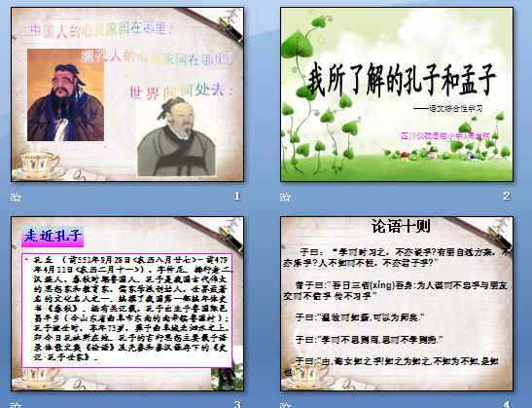532x408 pixels.
Task: Click the 语文综合性学习 subtitle on slide 2
Action: (x=448, y=109)
